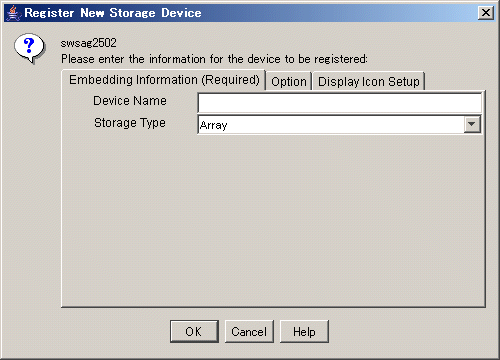The height and width of the screenshot is (360, 500).
Task: Close the Register New Storage Device dialog
Action: point(486,13)
